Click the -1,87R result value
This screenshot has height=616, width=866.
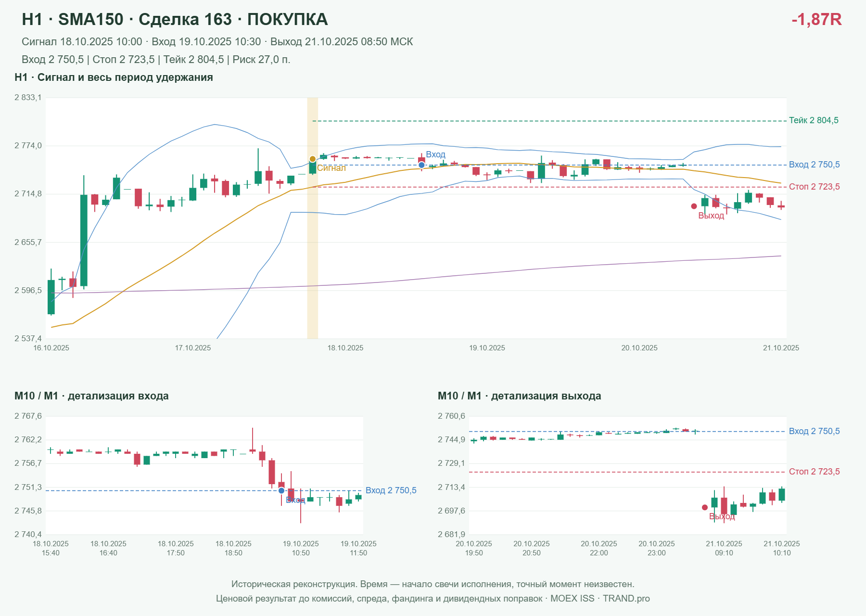(816, 19)
